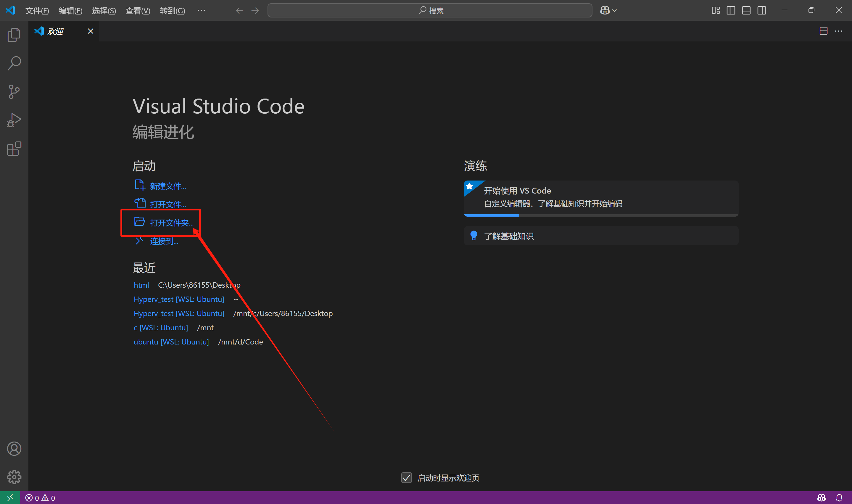
Task: Click the remote window status bar icon
Action: pos(10,497)
